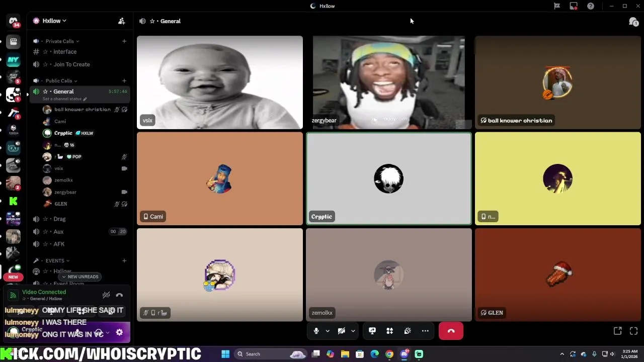Open the inbox flag icon in title bar
Screen dimensions: 644x362
557,6
